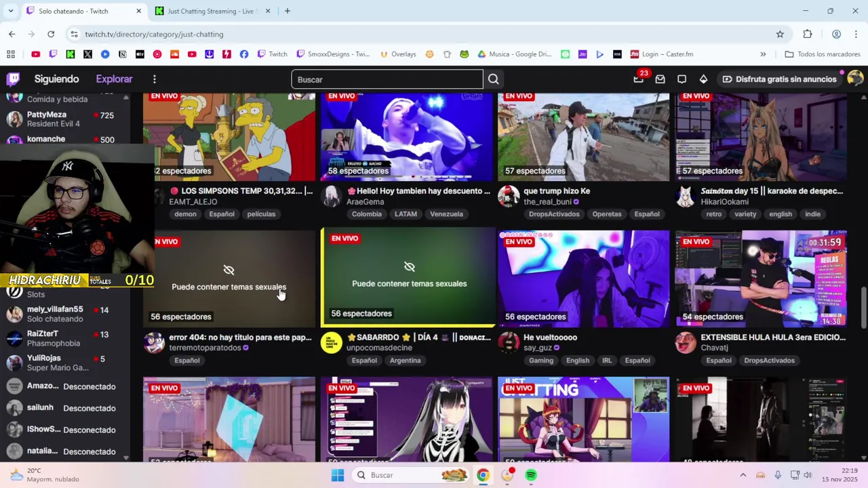This screenshot has width=868, height=488.
Task: Open the Overlays bookmark
Action: pyautogui.click(x=398, y=54)
